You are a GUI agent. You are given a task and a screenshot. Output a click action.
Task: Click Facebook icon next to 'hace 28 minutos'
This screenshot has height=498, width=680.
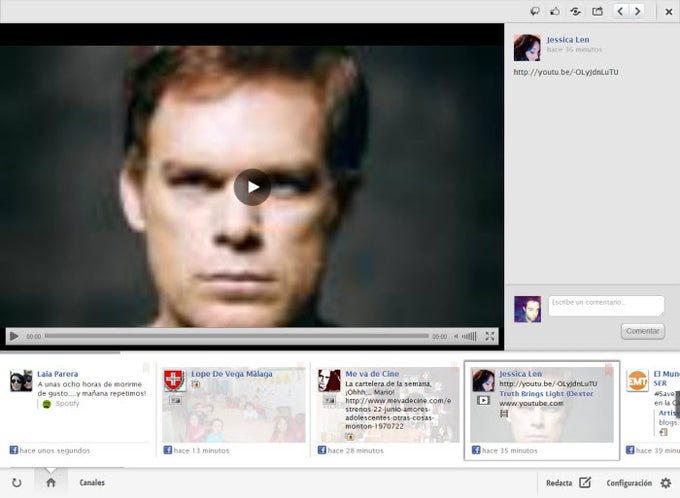(322, 450)
